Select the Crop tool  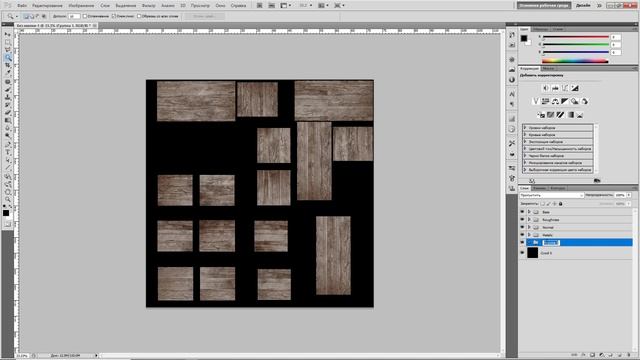pos(8,65)
